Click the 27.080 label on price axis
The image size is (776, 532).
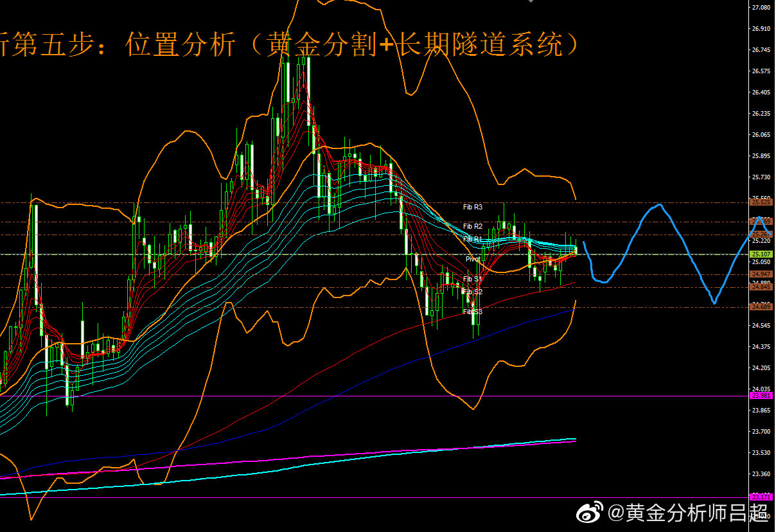pyautogui.click(x=761, y=8)
